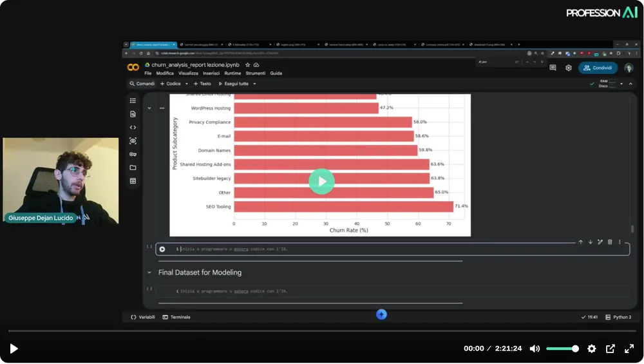Screen dimensions: 644x364
Task: Switch to the active churn_analysis browser tab
Action: click(153, 44)
